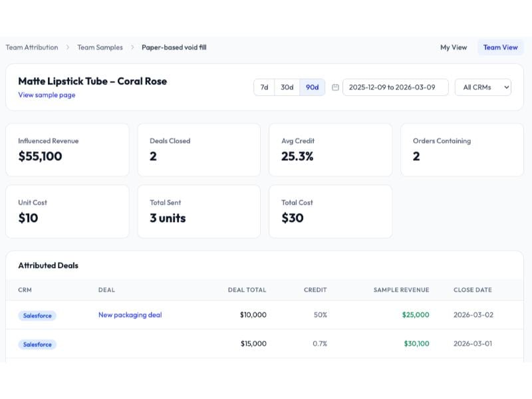
Task: Click the Sample Revenue column header
Action: coord(401,290)
